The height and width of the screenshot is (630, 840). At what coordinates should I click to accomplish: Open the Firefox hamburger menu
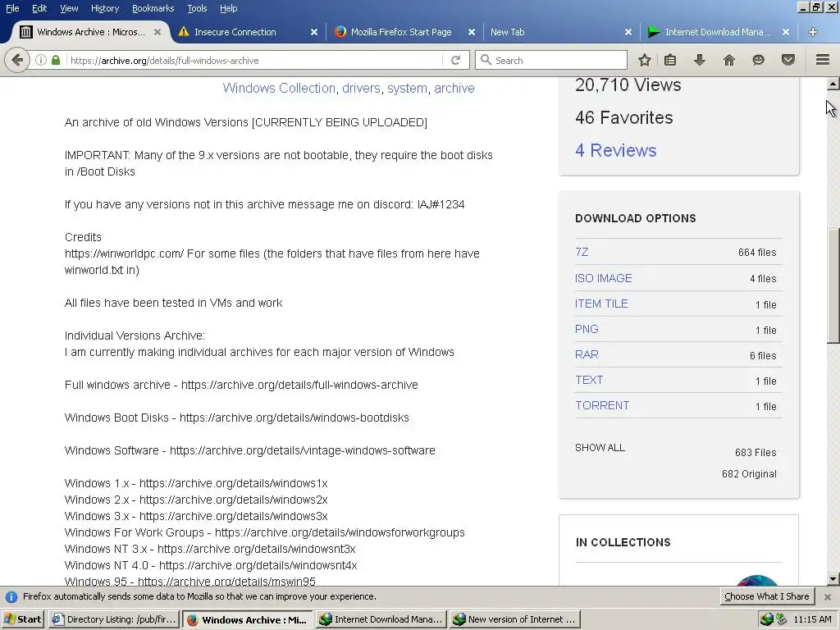823,60
